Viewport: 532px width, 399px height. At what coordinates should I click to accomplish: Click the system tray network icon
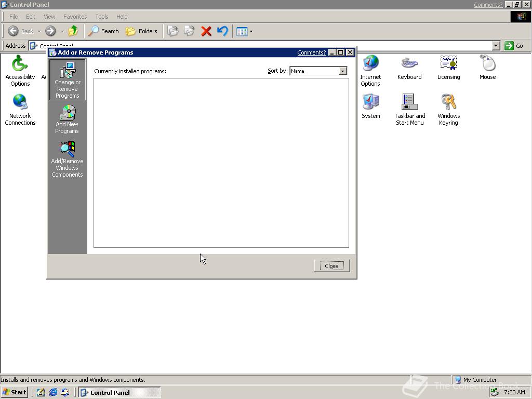tap(495, 392)
